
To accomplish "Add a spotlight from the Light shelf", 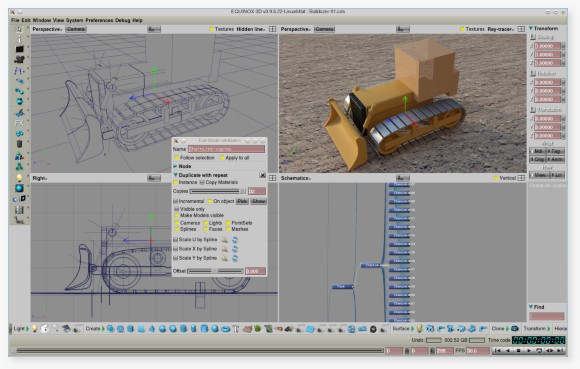I will [45, 328].
